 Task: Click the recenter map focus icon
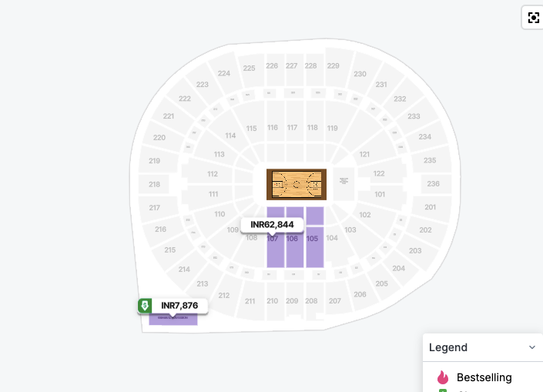pyautogui.click(x=533, y=18)
